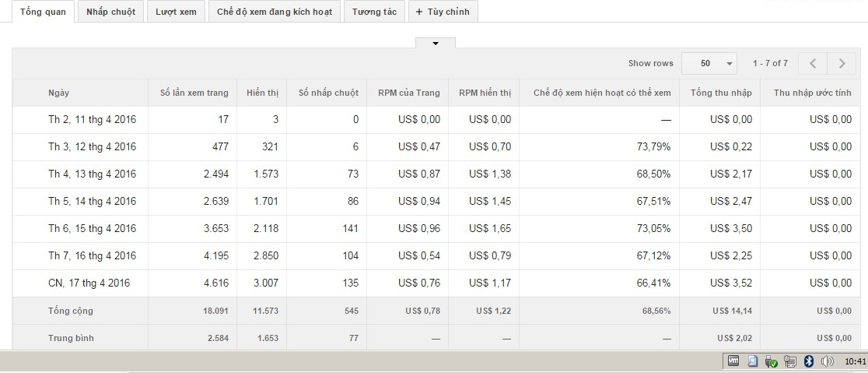Image resolution: width=868 pixels, height=373 pixels.
Task: Open the volume speaker tray icon
Action: (827, 361)
